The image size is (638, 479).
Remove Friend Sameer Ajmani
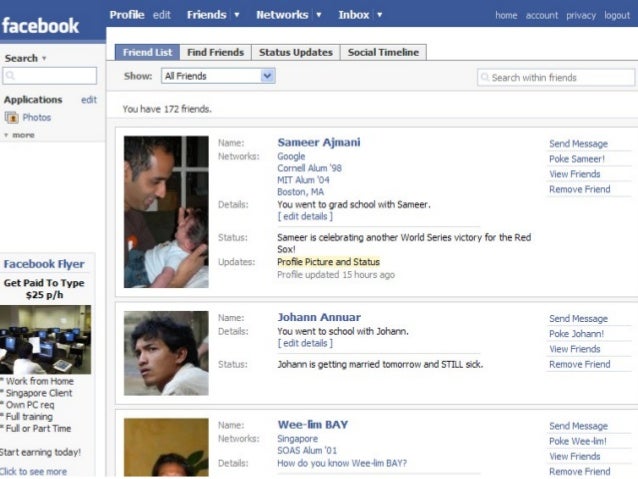pos(579,189)
